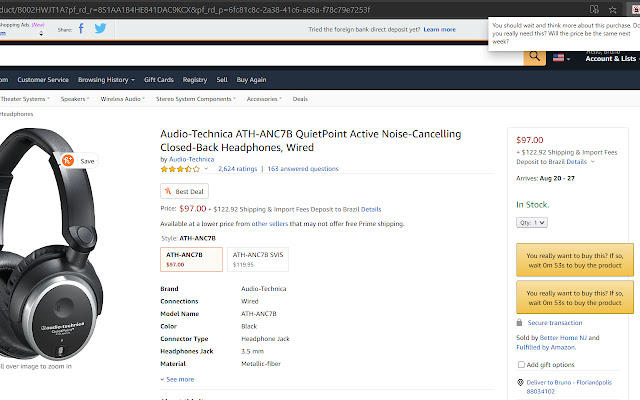Click the product title text
The image size is (640, 400).
point(311,140)
